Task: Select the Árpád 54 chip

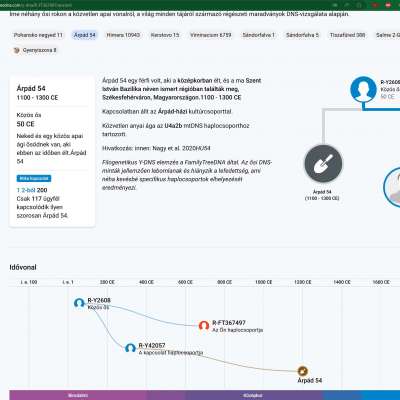Action: (85, 35)
